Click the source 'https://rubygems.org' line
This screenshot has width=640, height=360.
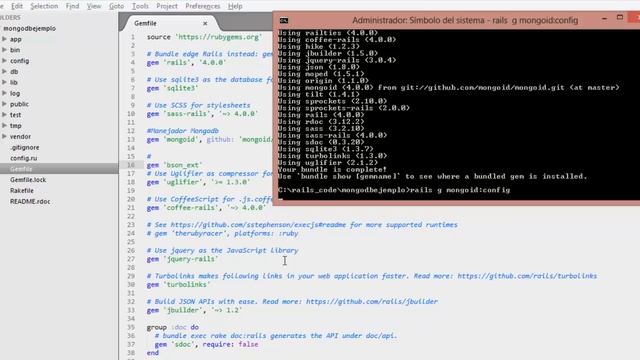203,37
